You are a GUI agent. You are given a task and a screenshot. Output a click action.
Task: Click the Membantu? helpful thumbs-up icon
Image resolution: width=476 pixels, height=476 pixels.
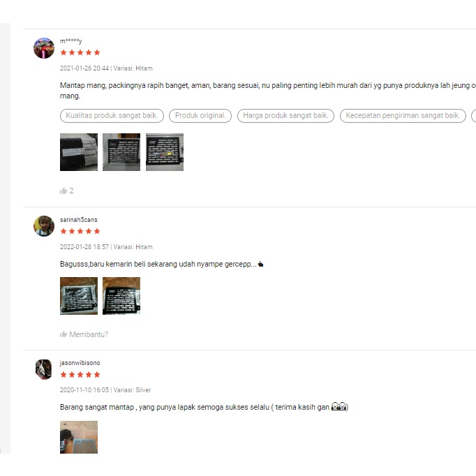(x=64, y=334)
